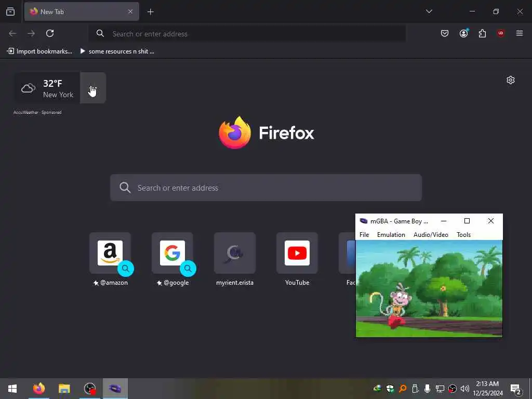Open the @amazon shortcut tile
The height and width of the screenshot is (399, 532).
click(x=110, y=260)
